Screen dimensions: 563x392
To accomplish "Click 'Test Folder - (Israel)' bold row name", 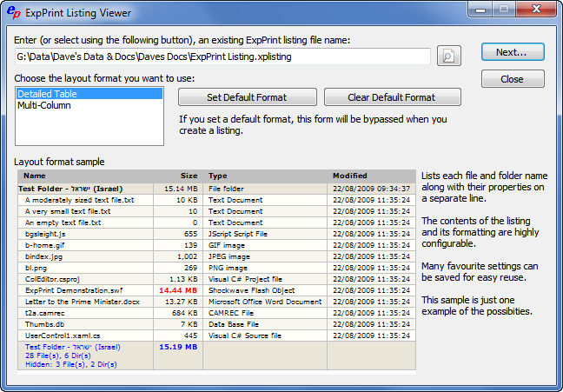I will [x=70, y=189].
